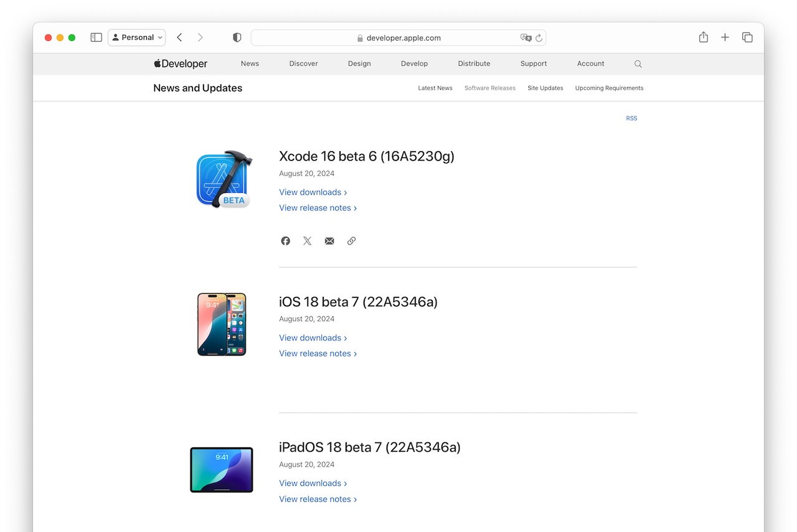The image size is (797, 532).
Task: Switch to the Upcoming Requirements tab
Action: click(609, 88)
